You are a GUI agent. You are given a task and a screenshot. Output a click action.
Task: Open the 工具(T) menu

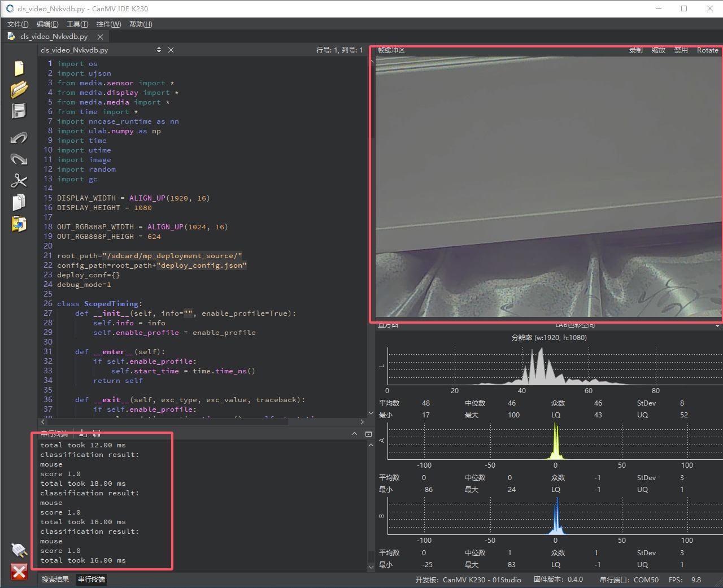77,24
